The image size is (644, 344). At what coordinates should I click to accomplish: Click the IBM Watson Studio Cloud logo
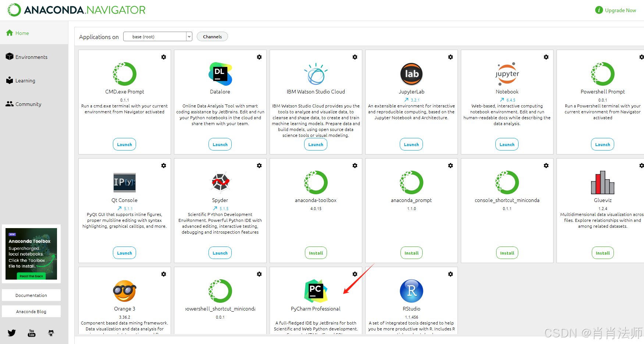(x=316, y=74)
